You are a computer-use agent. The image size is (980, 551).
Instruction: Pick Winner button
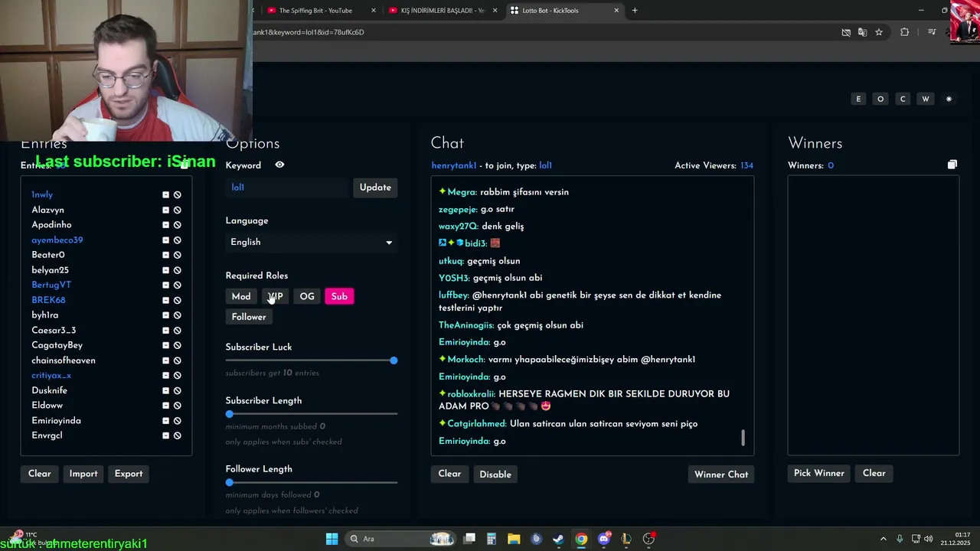(x=818, y=473)
